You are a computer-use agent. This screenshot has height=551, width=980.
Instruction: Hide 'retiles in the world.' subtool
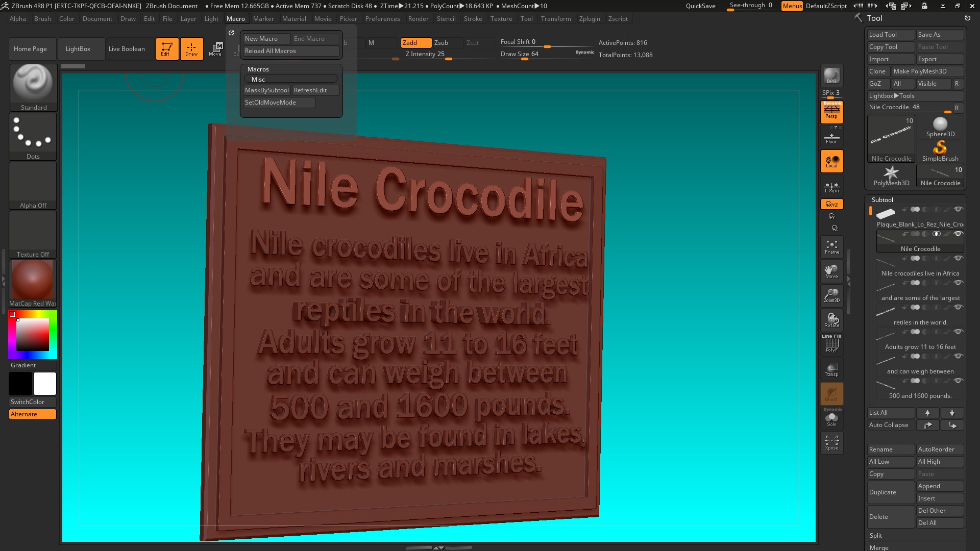tap(959, 307)
